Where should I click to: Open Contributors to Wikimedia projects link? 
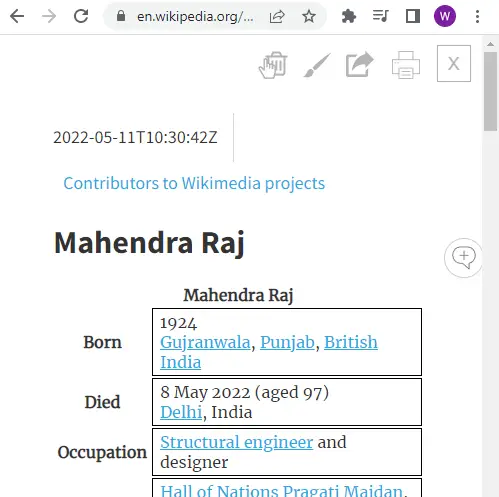point(194,183)
